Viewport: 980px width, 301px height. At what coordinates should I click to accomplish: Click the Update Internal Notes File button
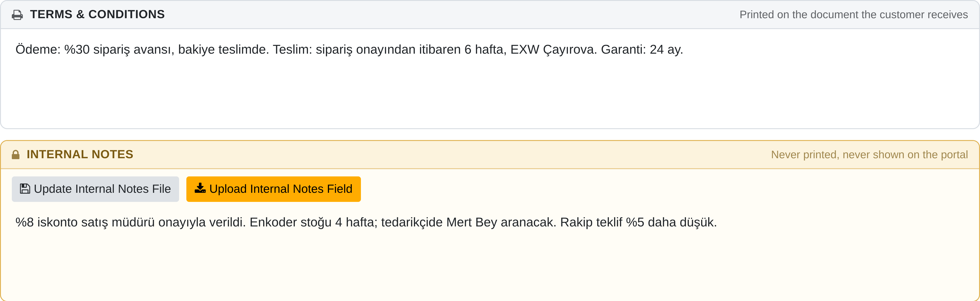(x=95, y=189)
